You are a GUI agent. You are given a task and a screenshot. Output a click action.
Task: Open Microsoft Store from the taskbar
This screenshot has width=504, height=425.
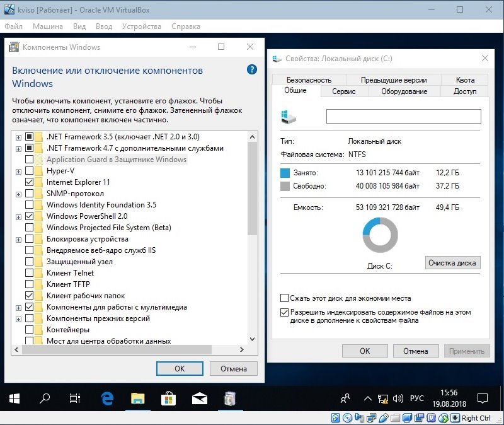click(x=168, y=399)
